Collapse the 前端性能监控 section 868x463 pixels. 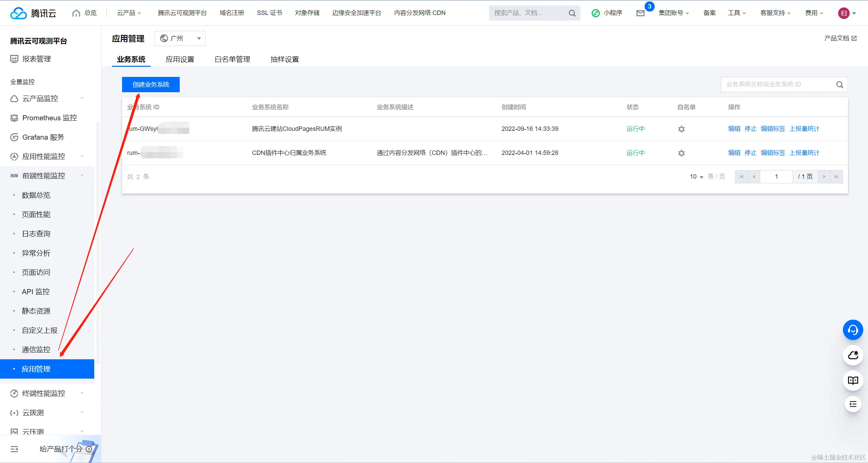tap(82, 175)
